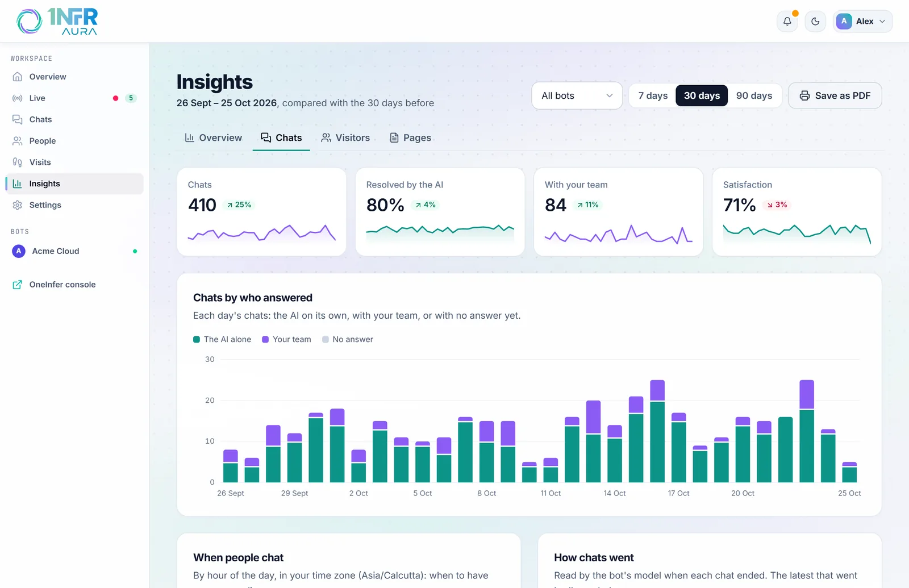
Task: Click the Satisfaction 71% card
Action: (797, 211)
